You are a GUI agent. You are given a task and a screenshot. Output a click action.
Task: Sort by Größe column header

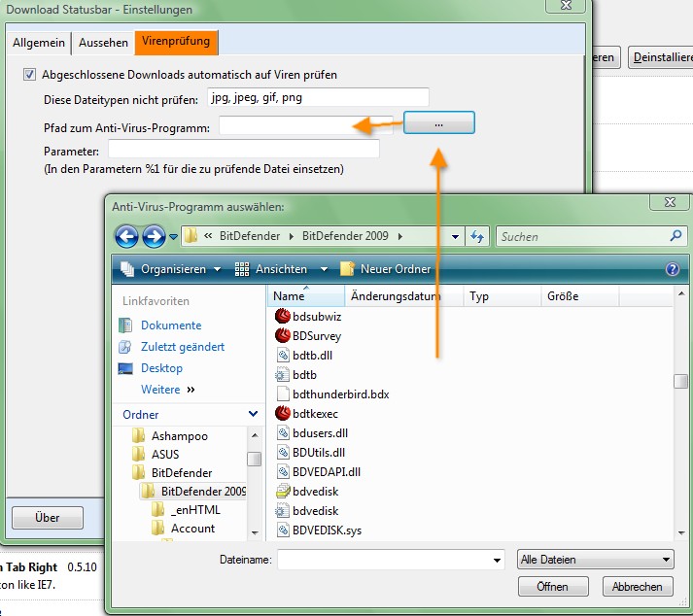click(x=580, y=296)
